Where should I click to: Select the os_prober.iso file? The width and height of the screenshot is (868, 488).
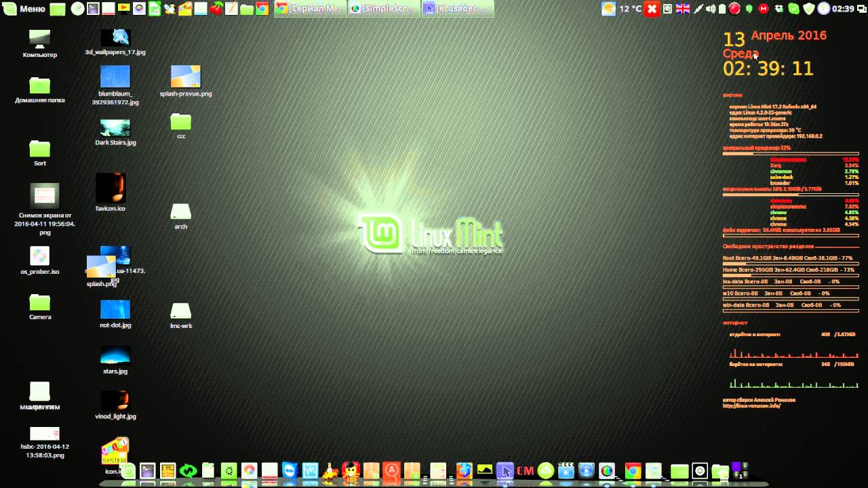[x=40, y=261]
